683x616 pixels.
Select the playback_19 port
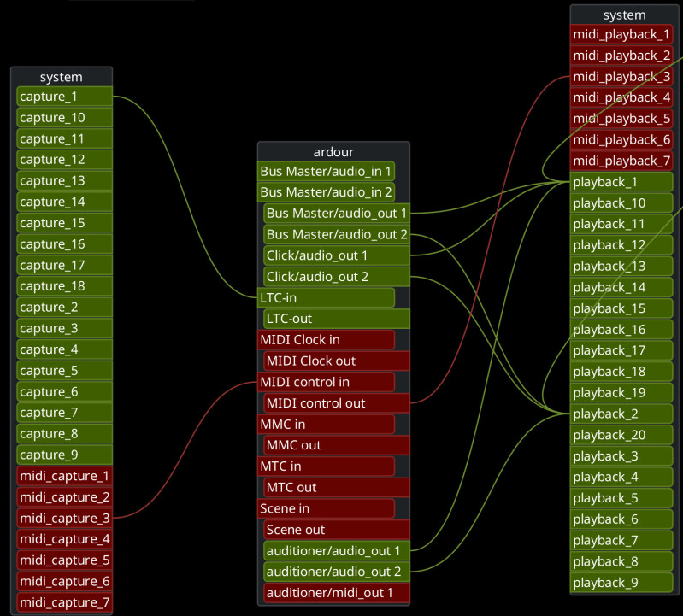click(621, 393)
